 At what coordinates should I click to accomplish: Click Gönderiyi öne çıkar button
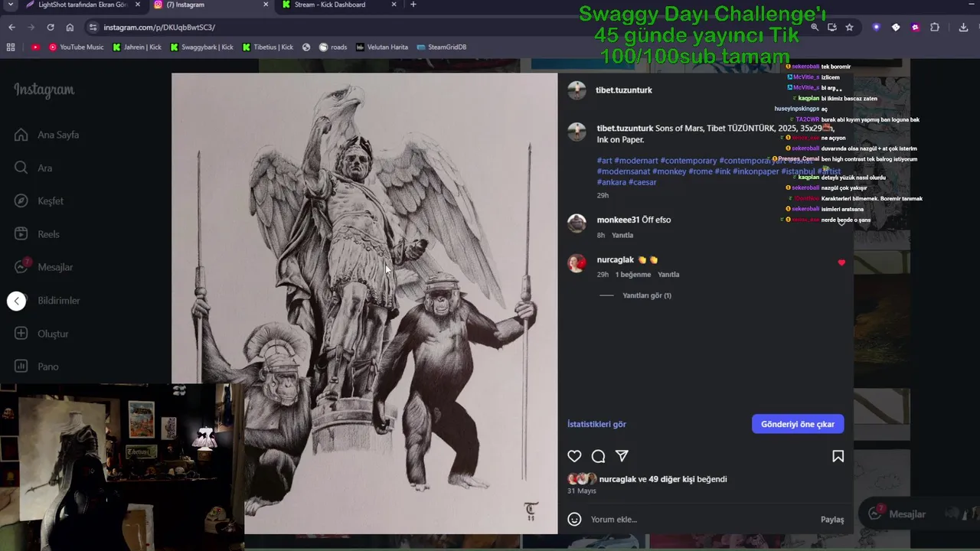798,424
